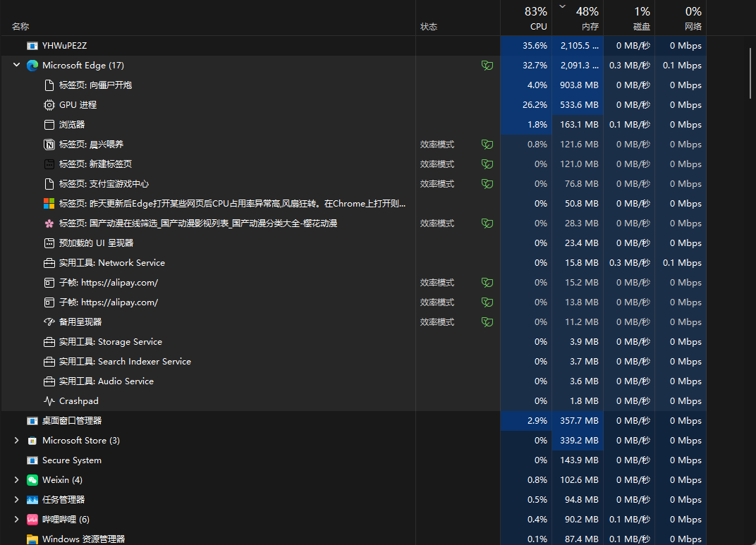Click 0.1 Mbps network value of Network Service

coord(682,263)
